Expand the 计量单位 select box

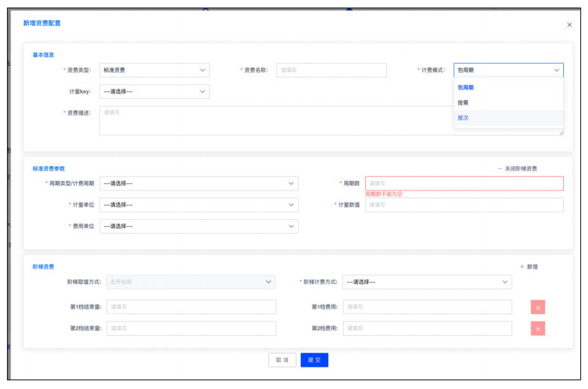click(199, 205)
